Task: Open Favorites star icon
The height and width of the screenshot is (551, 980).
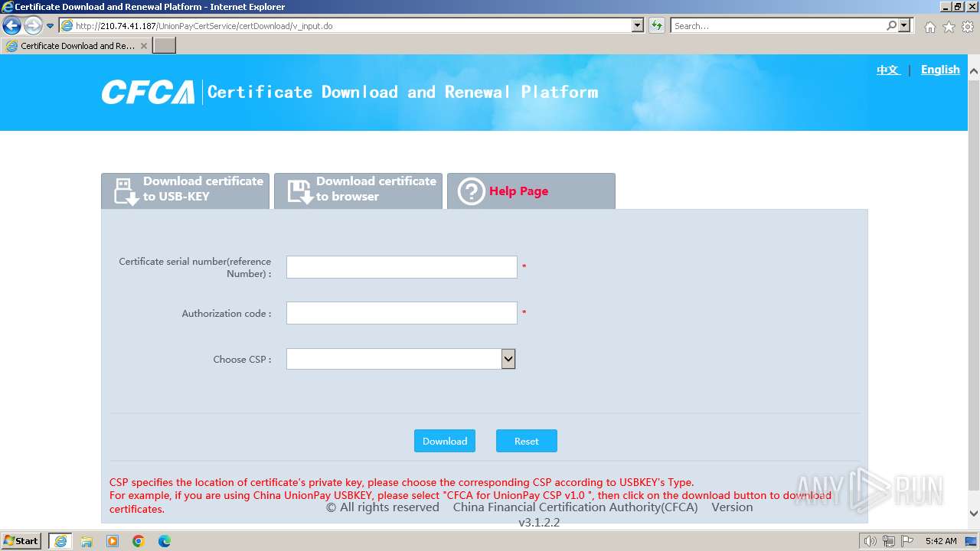Action: point(949,27)
